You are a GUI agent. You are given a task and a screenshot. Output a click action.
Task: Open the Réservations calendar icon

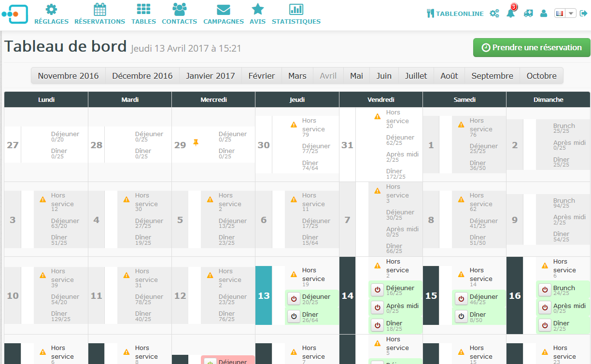99,9
